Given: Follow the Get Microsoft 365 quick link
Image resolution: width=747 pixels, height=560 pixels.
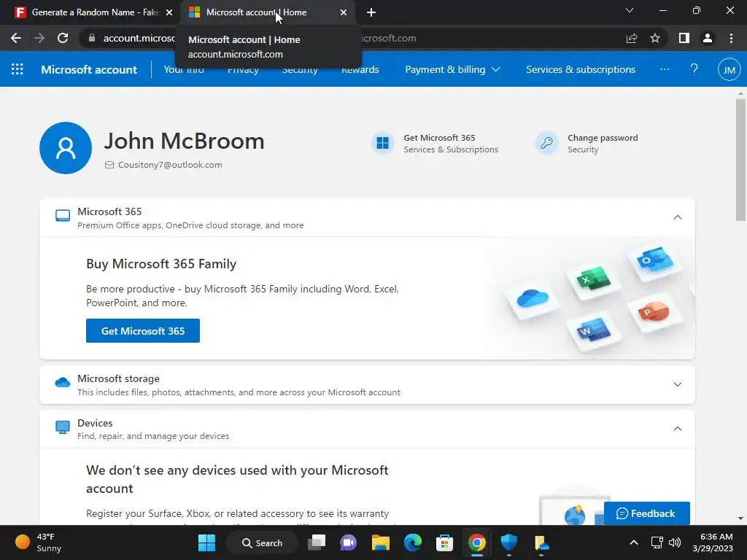Looking at the screenshot, I should tap(438, 138).
